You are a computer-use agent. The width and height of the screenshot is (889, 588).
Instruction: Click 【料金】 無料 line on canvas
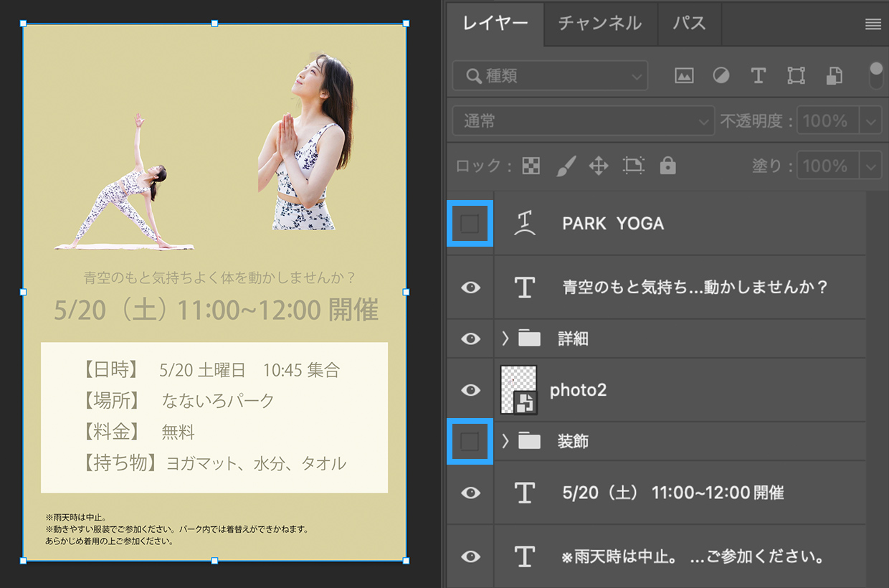[138, 432]
